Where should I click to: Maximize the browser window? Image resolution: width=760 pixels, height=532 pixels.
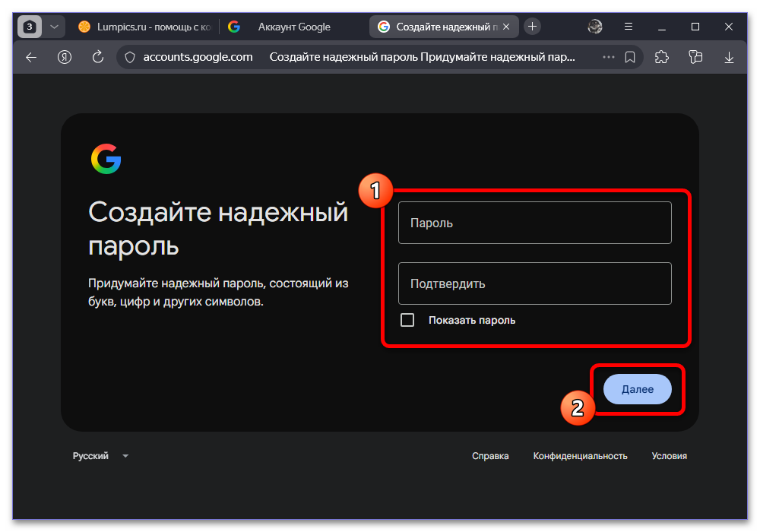(695, 27)
